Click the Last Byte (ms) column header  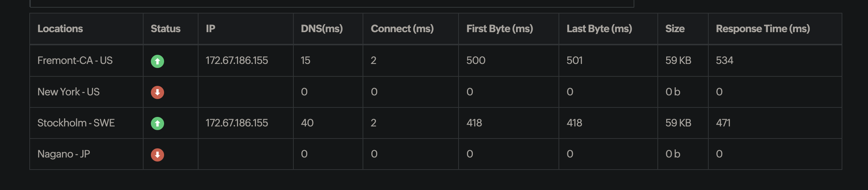tap(599, 29)
